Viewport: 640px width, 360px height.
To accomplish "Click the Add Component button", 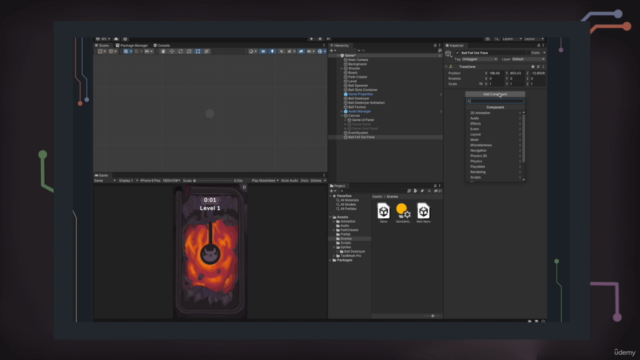I will coord(495,94).
